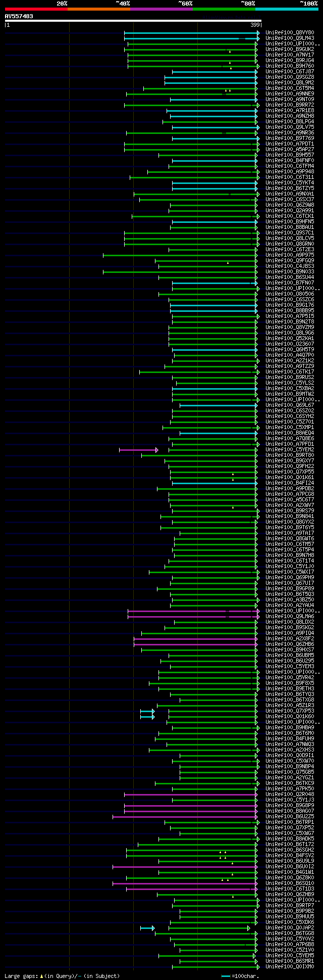This screenshot has width=323, height=980.
Task: Click the red 20% identity legend segment
Action: [36, 9]
